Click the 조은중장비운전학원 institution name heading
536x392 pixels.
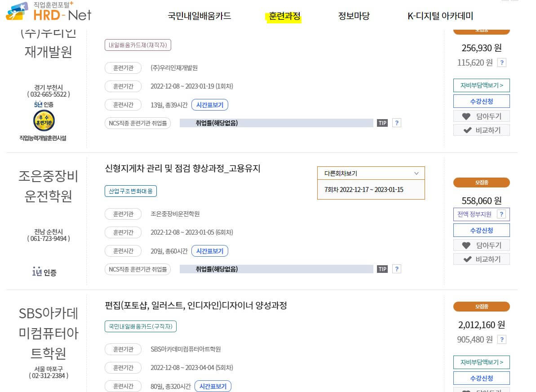click(48, 186)
